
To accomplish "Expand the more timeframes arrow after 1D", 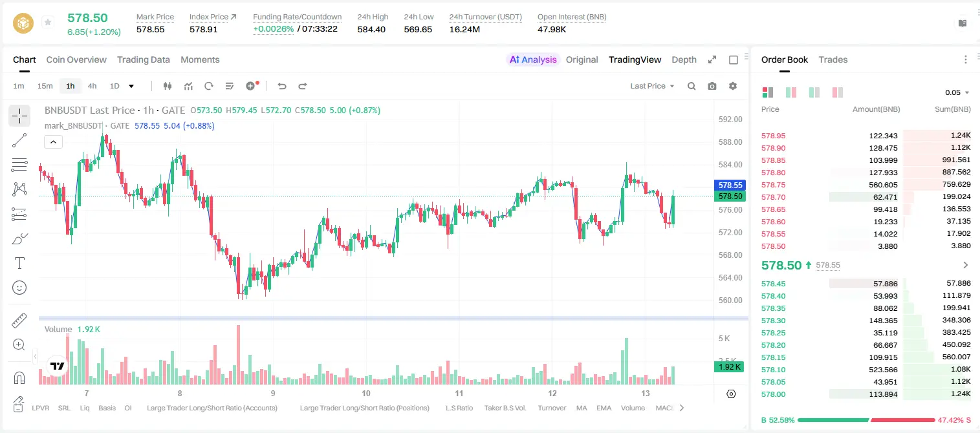I will [x=131, y=86].
